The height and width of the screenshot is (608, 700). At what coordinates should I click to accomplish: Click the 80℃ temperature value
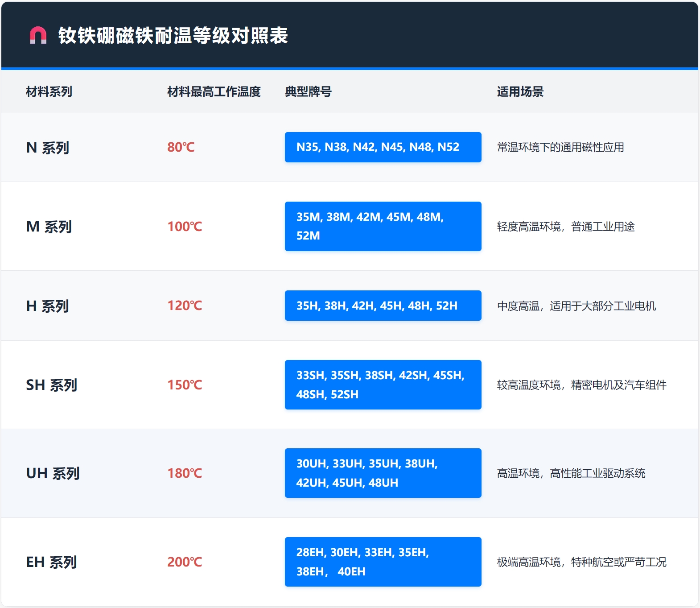point(181,147)
